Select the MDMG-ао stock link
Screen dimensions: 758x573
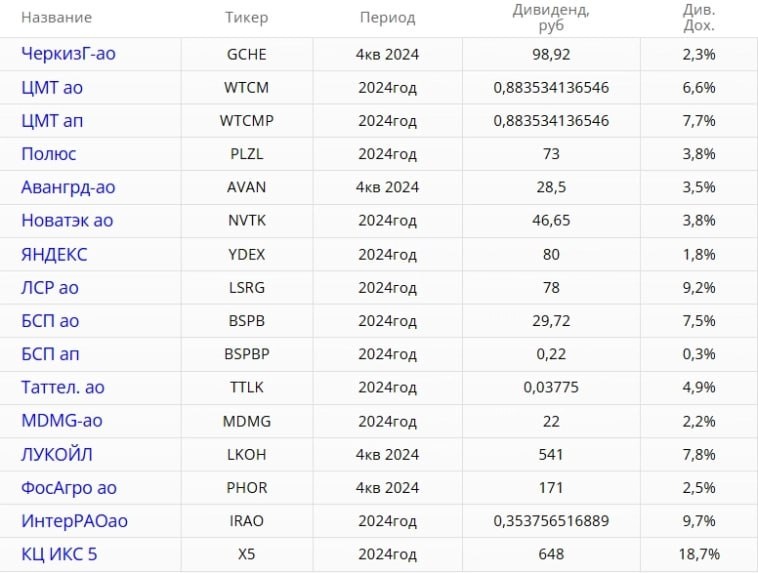[x=62, y=421]
